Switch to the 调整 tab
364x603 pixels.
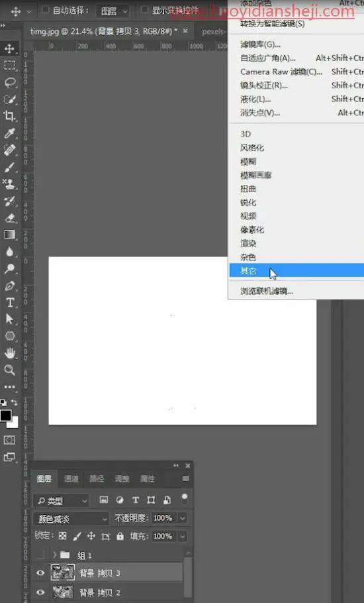[x=122, y=479]
